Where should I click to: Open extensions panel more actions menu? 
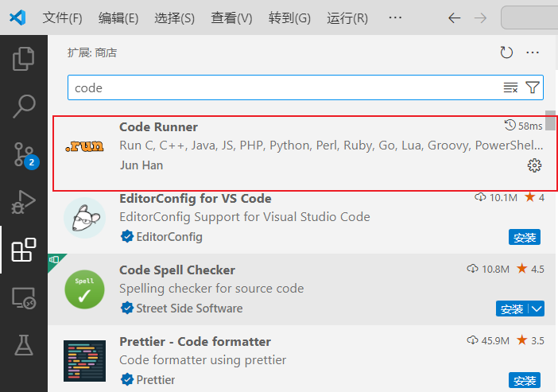pos(533,52)
